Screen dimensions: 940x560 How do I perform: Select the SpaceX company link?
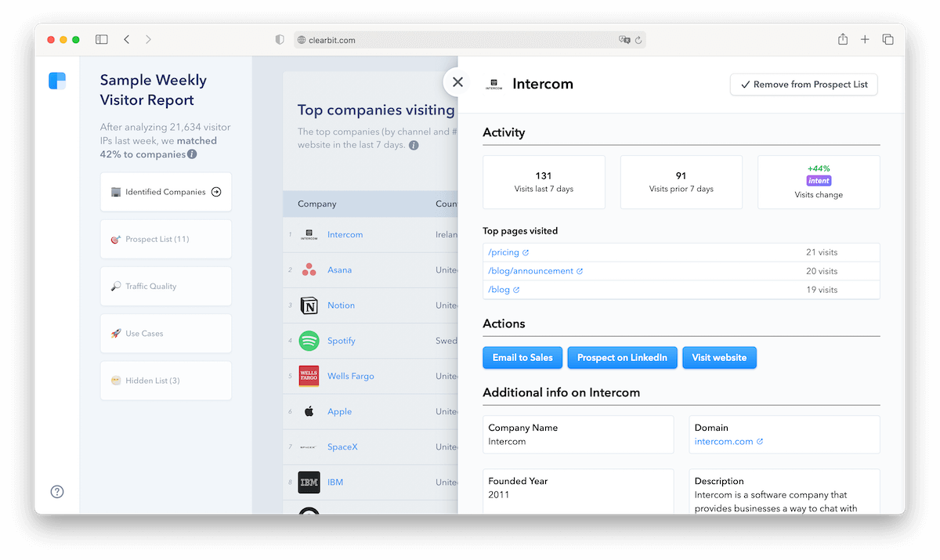click(x=342, y=447)
